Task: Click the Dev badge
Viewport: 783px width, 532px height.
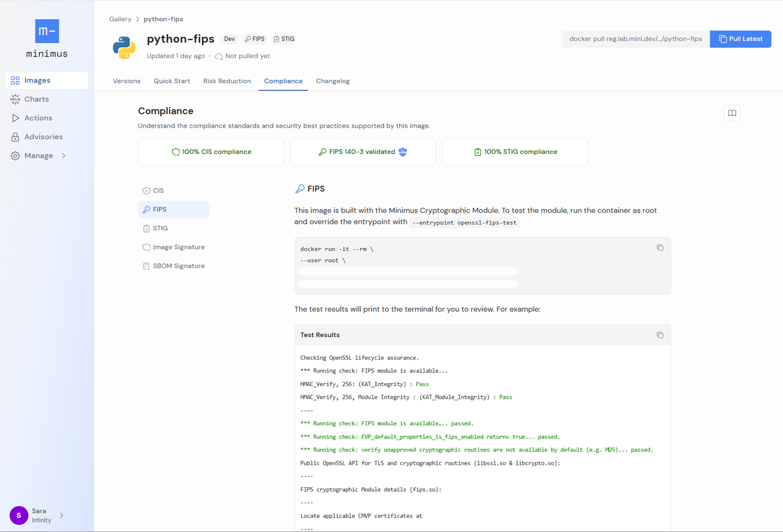Action: [229, 39]
